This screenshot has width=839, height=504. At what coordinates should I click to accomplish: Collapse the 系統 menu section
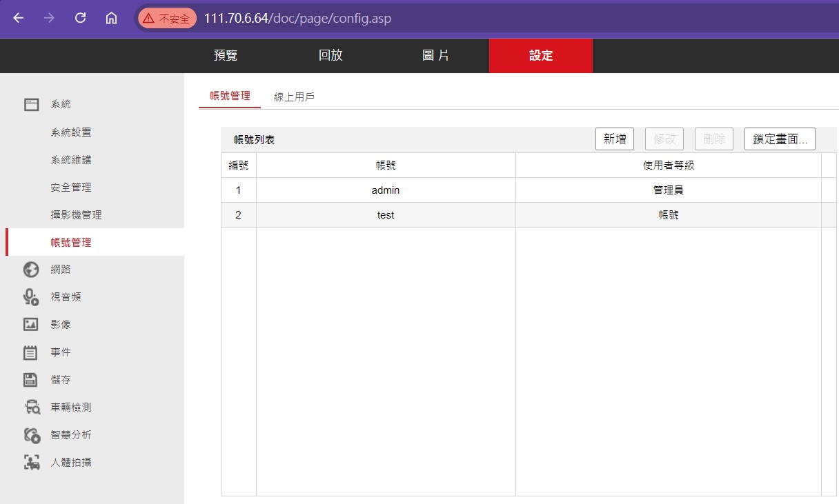[61, 104]
